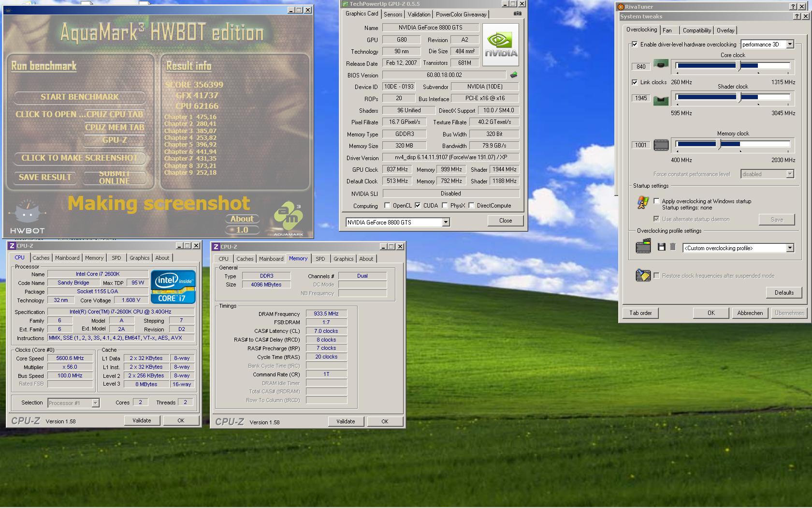This screenshot has width=812, height=508.
Task: Open Force constant performance level dropdown
Action: [x=790, y=174]
